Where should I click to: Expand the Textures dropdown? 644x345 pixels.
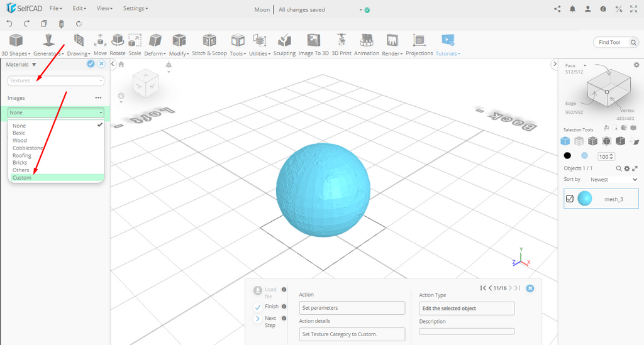(56, 81)
